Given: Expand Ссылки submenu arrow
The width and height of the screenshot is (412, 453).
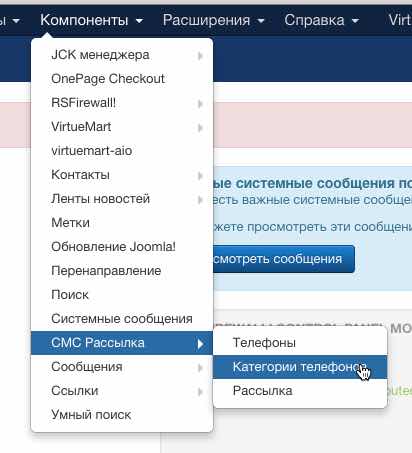Looking at the screenshot, I should [x=200, y=392].
